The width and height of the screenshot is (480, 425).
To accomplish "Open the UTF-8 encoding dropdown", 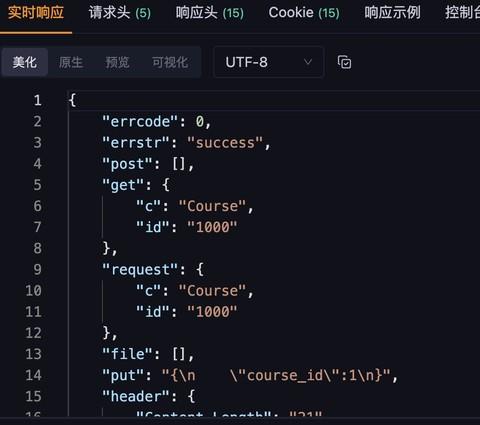I will coord(269,62).
